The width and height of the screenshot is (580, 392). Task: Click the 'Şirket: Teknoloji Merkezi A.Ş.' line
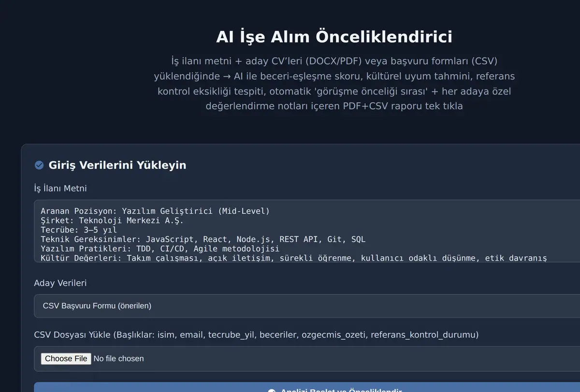point(112,220)
